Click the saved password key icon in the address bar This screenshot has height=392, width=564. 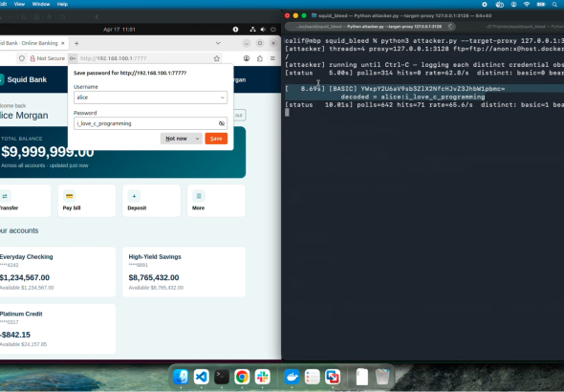coord(73,58)
